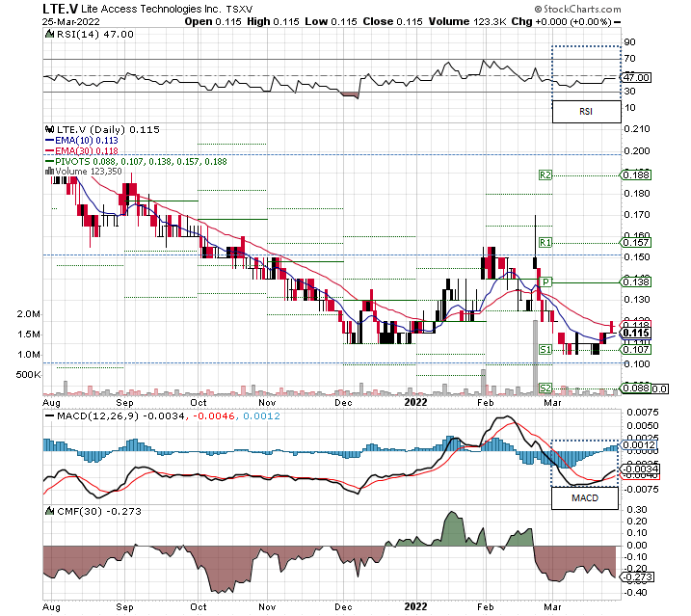
Task: Click the -0.273 CMF value tag
Action: [x=637, y=577]
